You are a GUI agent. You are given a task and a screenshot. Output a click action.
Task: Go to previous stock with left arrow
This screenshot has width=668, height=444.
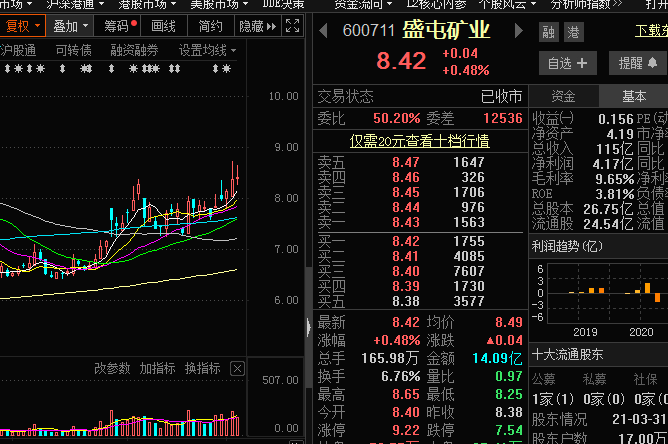[323, 31]
